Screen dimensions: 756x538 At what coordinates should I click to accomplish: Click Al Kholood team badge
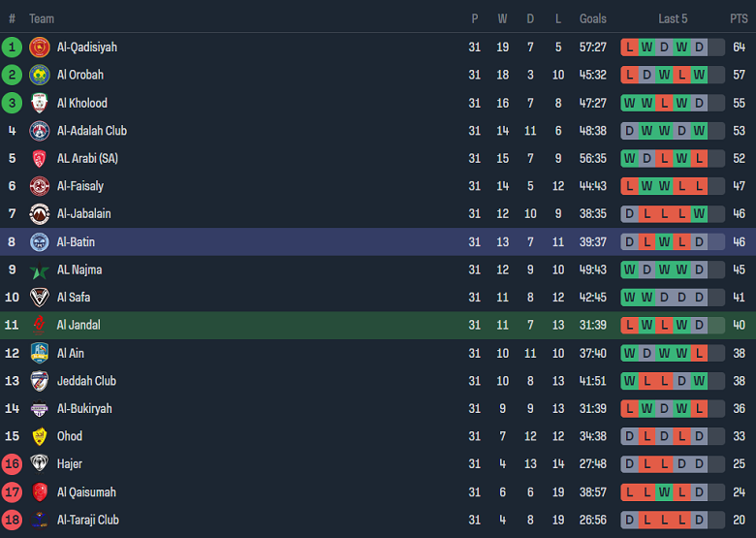click(x=40, y=103)
